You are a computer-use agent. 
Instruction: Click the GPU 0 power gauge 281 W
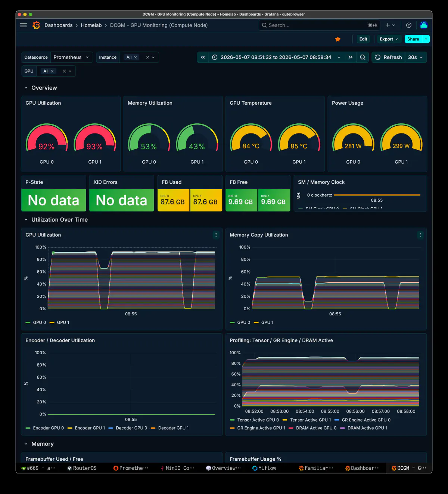[353, 138]
